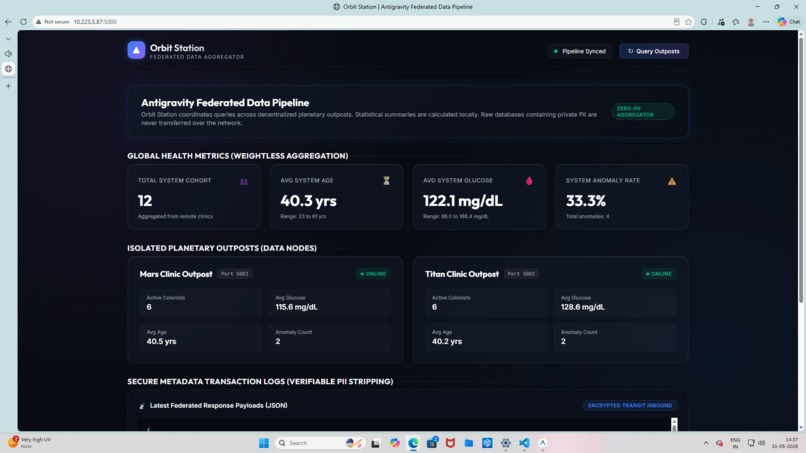The image size is (806, 453).
Task: Click the 12 Total System Cohort value
Action: 145,201
